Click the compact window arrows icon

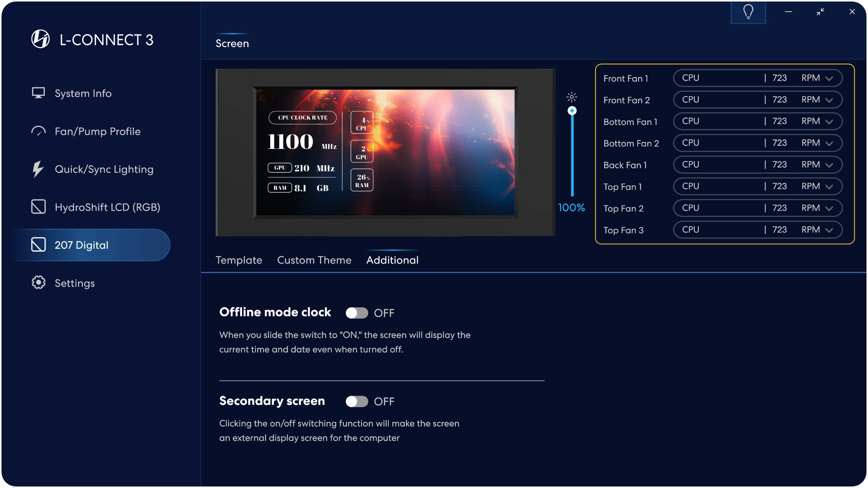(x=820, y=12)
